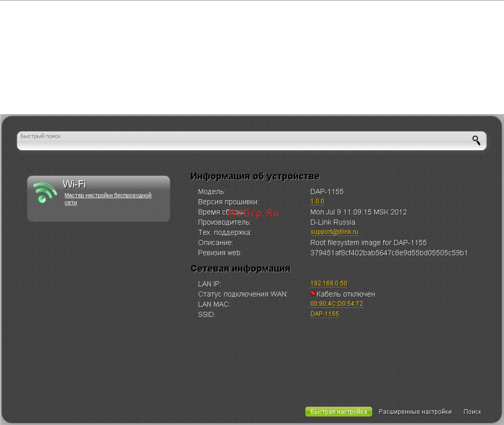Screen dimensions: 504x425
Task: Click model value DAP-1155
Action: (327, 192)
